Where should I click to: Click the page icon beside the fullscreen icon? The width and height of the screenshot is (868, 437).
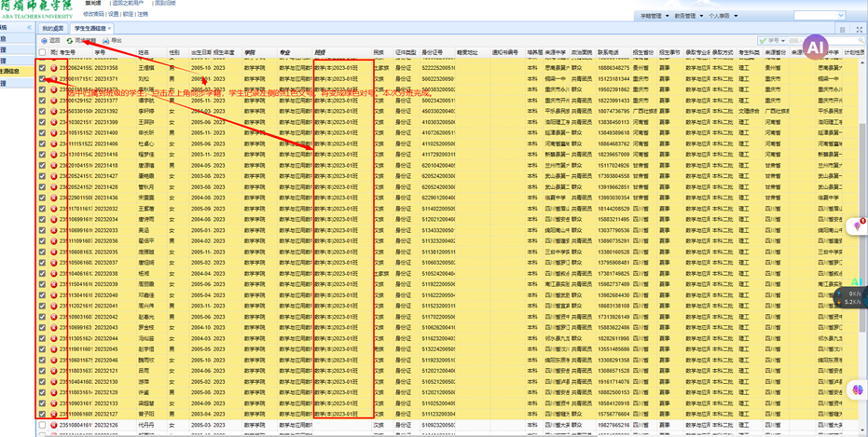[842, 29]
